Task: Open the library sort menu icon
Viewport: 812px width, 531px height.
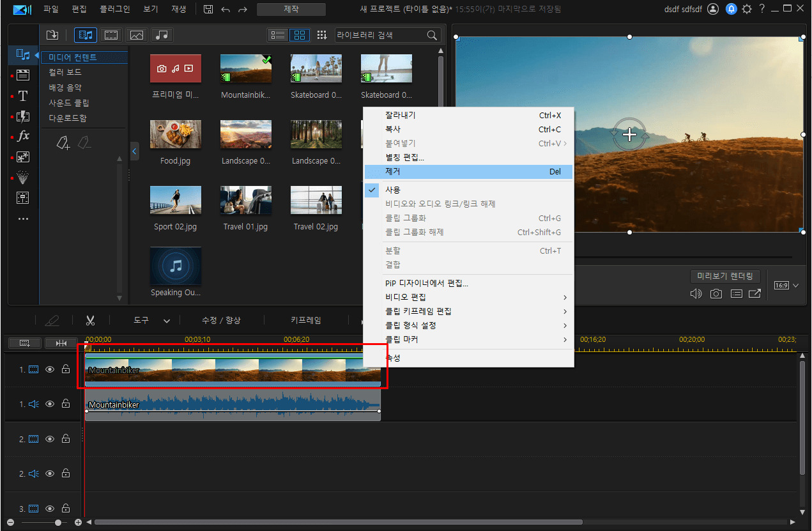Action: [322, 35]
